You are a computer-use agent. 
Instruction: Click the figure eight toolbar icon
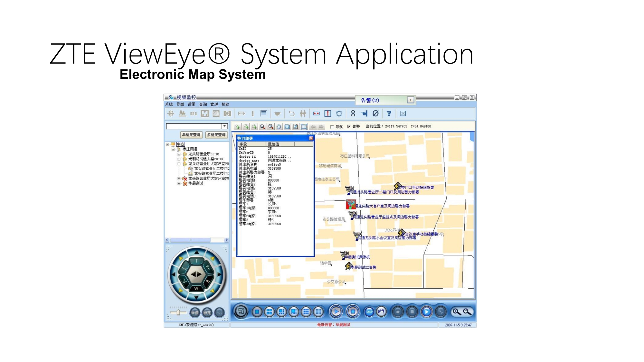353,114
